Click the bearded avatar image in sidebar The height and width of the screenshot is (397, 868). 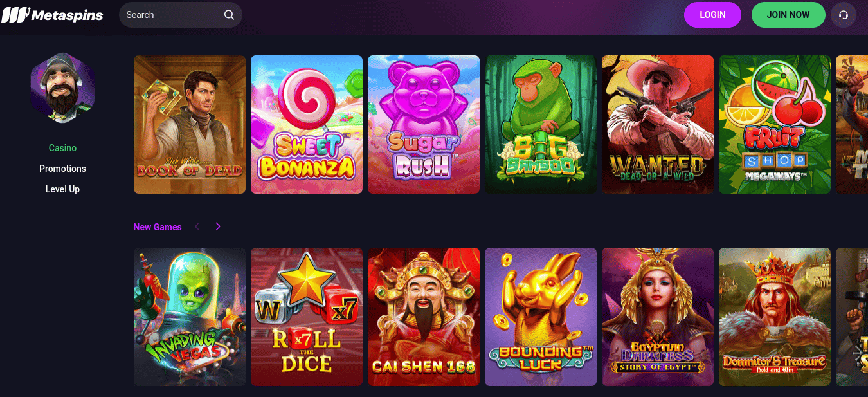tap(62, 88)
